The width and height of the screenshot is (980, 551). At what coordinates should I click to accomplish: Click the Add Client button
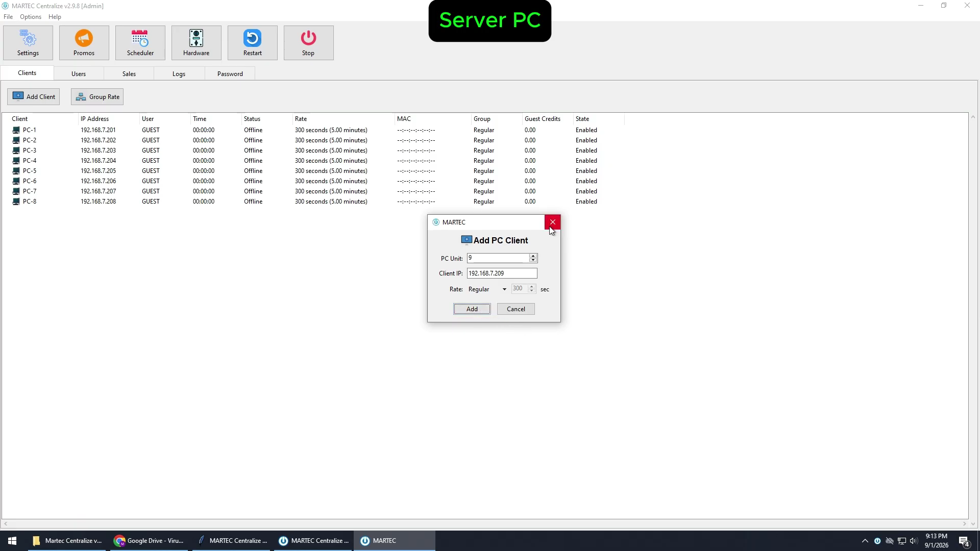pos(34,97)
